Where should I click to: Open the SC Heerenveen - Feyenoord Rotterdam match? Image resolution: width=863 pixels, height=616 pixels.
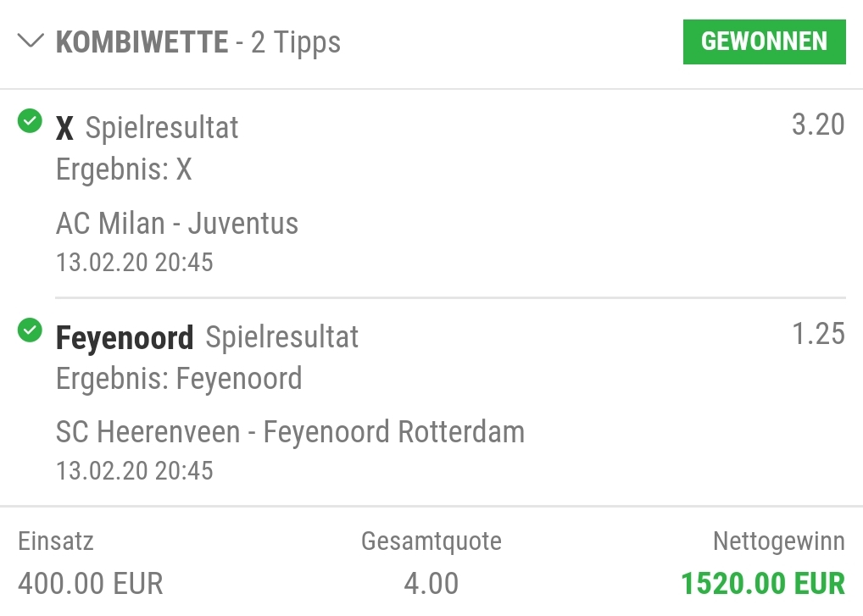[x=290, y=432]
